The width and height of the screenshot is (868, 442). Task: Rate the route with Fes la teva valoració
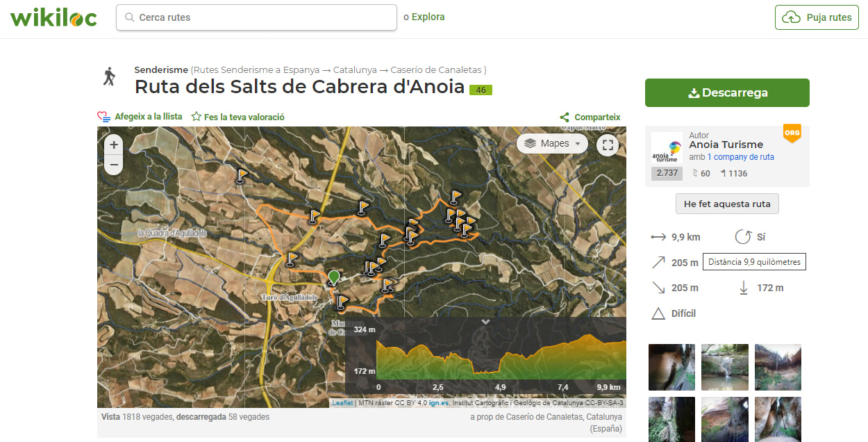tap(238, 117)
